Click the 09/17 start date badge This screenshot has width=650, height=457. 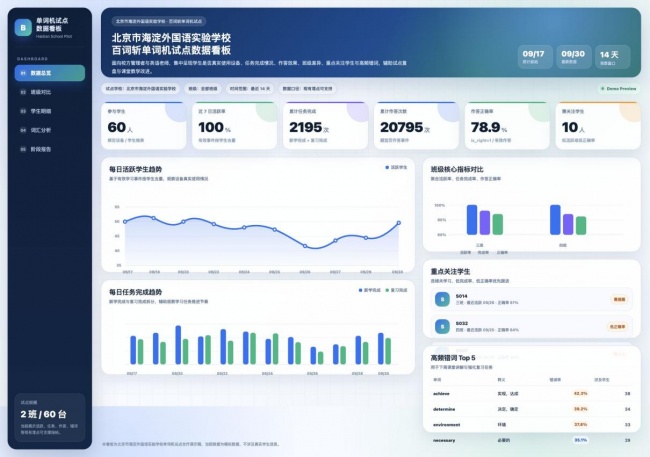[535, 57]
